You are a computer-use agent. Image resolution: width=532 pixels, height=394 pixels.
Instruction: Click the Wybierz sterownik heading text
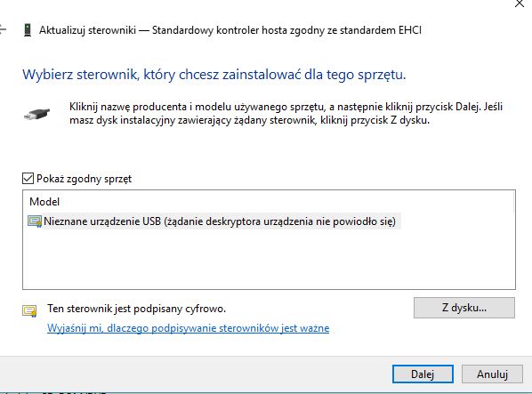tap(214, 74)
